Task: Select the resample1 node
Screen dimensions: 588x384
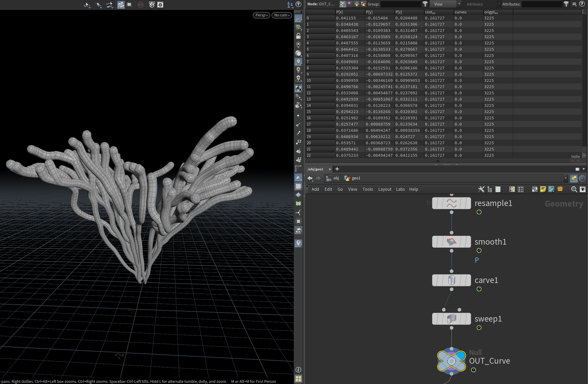Action: pyautogui.click(x=451, y=203)
